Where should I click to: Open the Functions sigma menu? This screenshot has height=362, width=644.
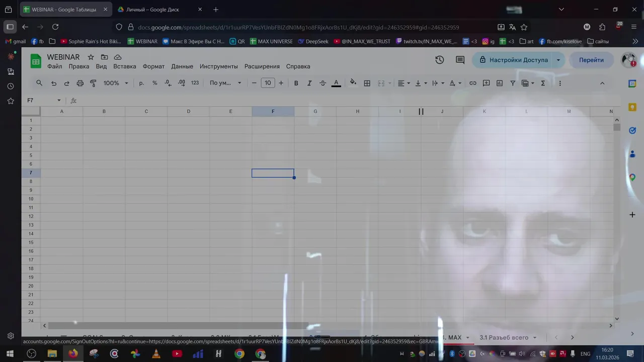[543, 83]
